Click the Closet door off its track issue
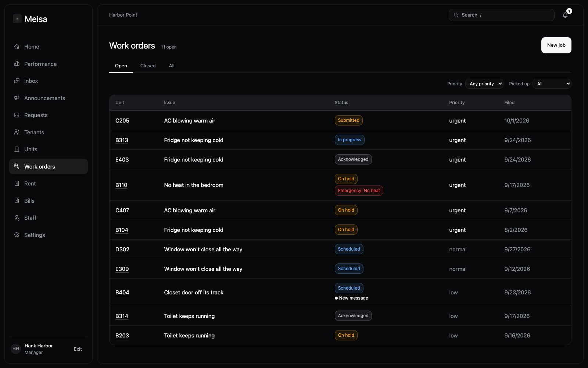 [x=194, y=293]
